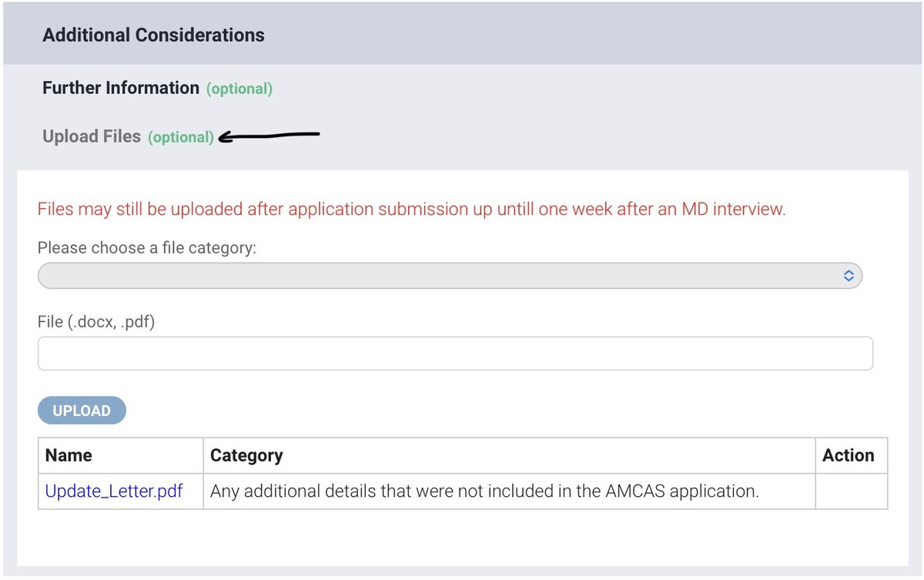Click the hand-drawn black arrow annotation
The height and width of the screenshot is (580, 924).
(x=269, y=136)
